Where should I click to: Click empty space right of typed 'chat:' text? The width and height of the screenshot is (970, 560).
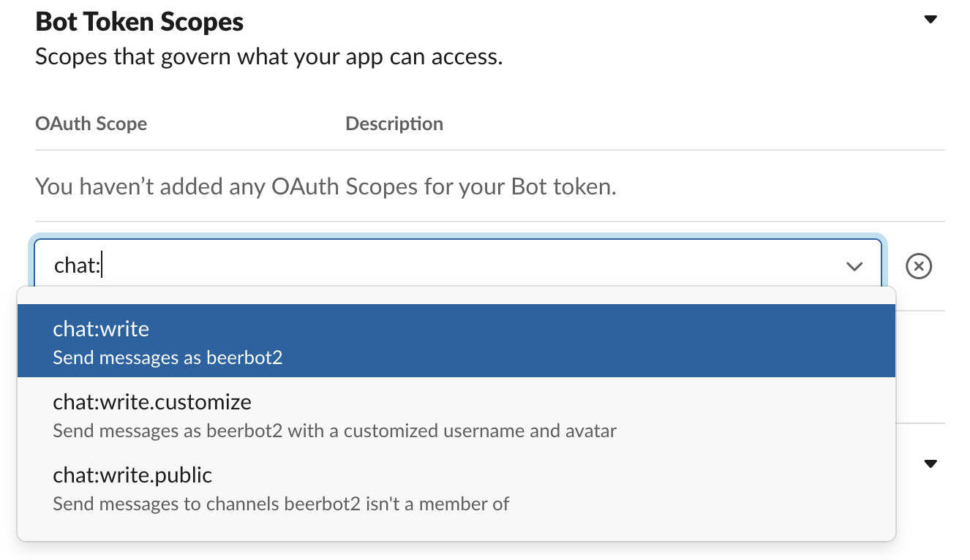(x=439, y=265)
